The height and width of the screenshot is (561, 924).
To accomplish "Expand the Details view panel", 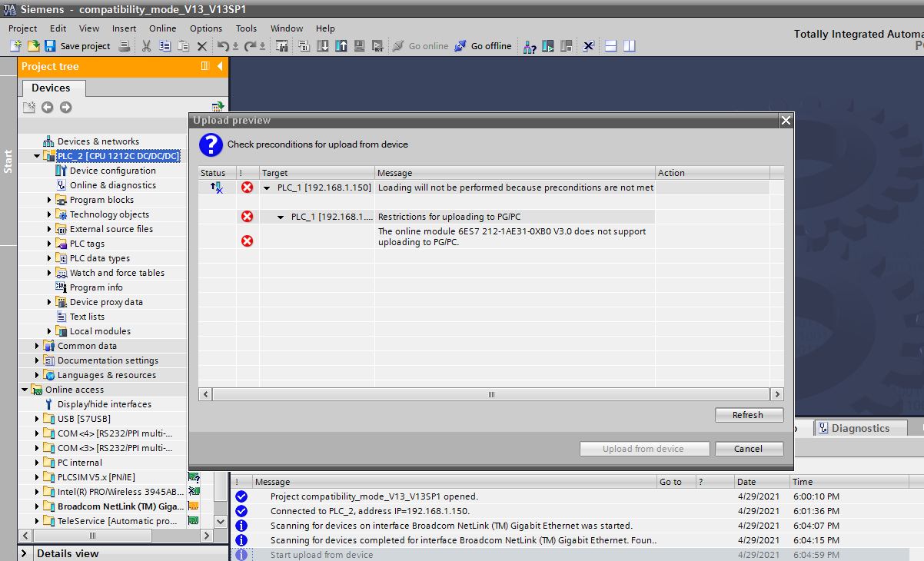I will tap(25, 553).
